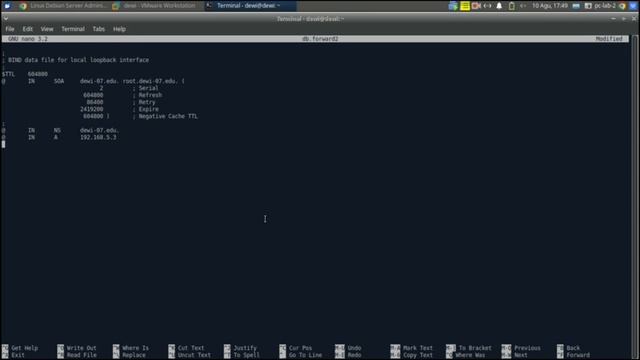Click the Undo shortcut label

(354, 348)
